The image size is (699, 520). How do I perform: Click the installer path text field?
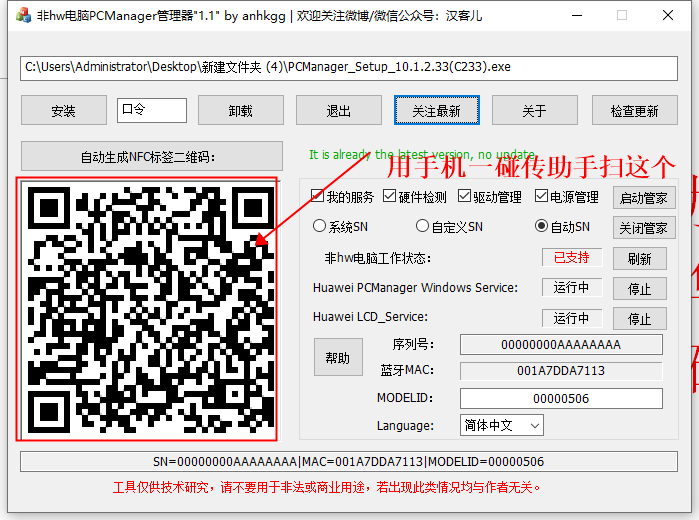tap(349, 68)
